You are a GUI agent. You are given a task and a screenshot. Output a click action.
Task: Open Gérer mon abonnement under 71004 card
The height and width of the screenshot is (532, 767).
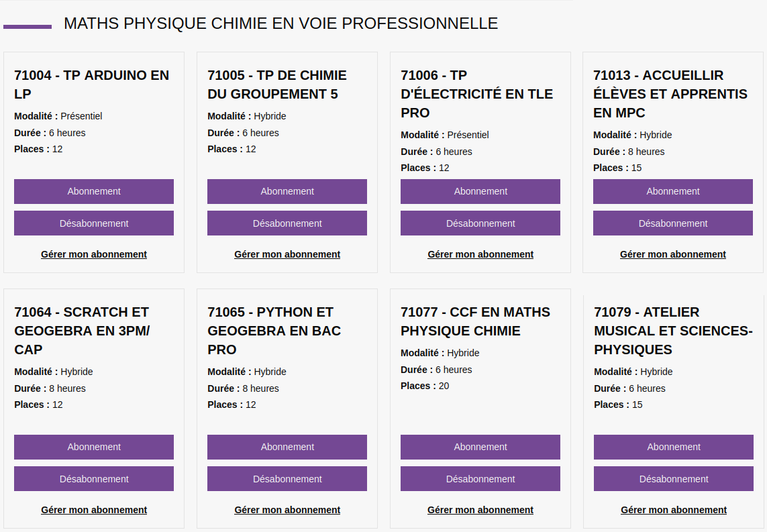[94, 254]
